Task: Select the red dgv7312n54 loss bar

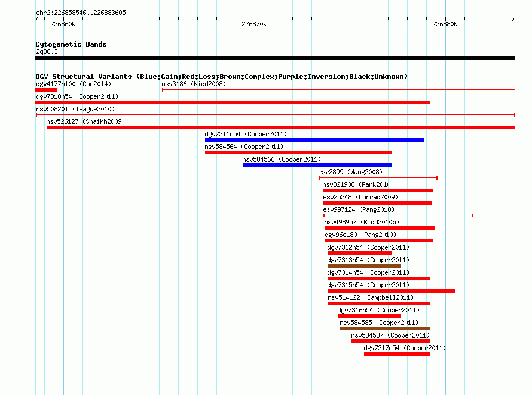Action: pyautogui.click(x=360, y=253)
